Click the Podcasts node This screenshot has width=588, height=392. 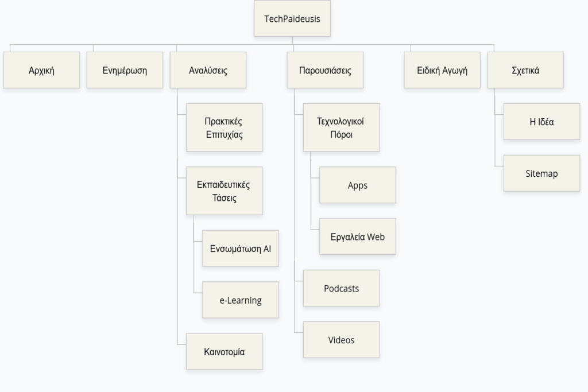point(341,288)
